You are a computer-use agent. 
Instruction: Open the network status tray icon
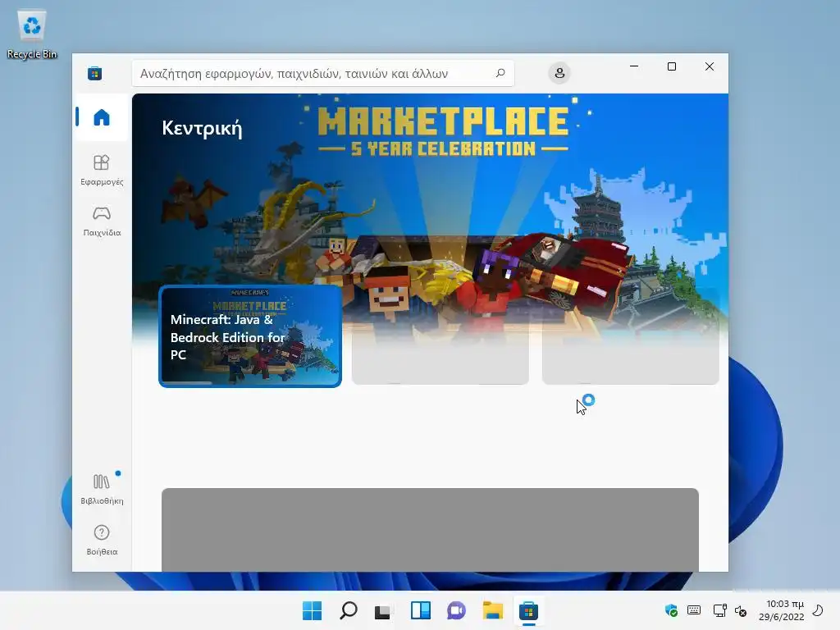[x=719, y=610]
